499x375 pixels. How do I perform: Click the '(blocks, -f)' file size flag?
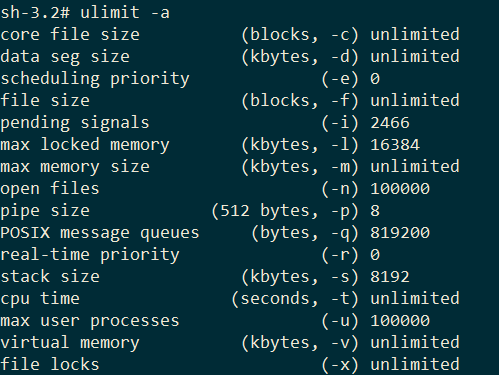(300, 101)
